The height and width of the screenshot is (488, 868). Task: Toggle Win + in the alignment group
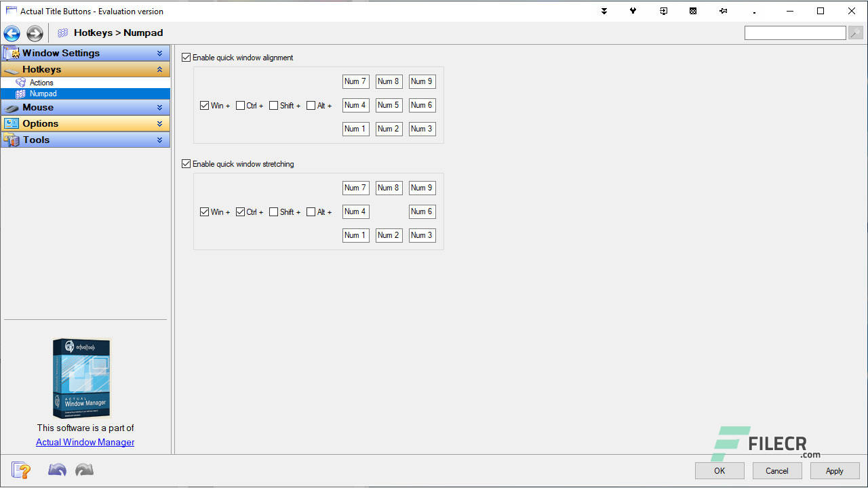205,106
